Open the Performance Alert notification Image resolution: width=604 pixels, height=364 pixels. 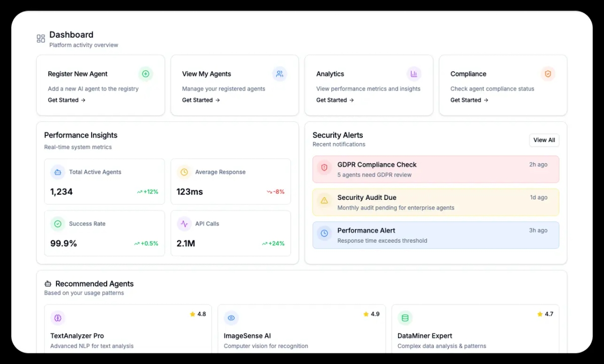pyautogui.click(x=436, y=235)
